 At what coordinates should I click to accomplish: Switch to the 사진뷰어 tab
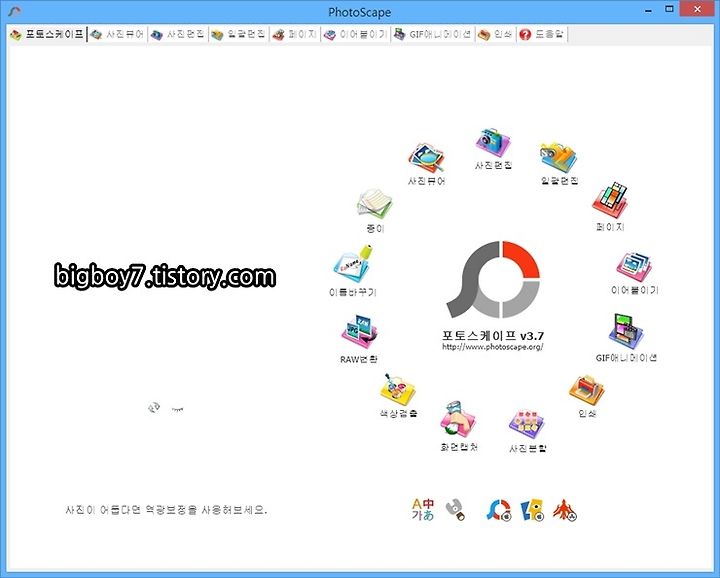(118, 34)
